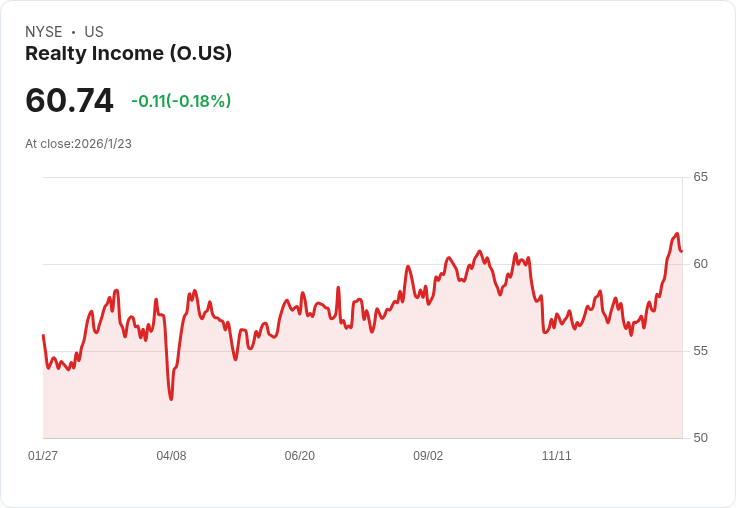Select the 06/20 date on the x-axis
Screen dimensions: 736x508
pyautogui.click(x=299, y=456)
